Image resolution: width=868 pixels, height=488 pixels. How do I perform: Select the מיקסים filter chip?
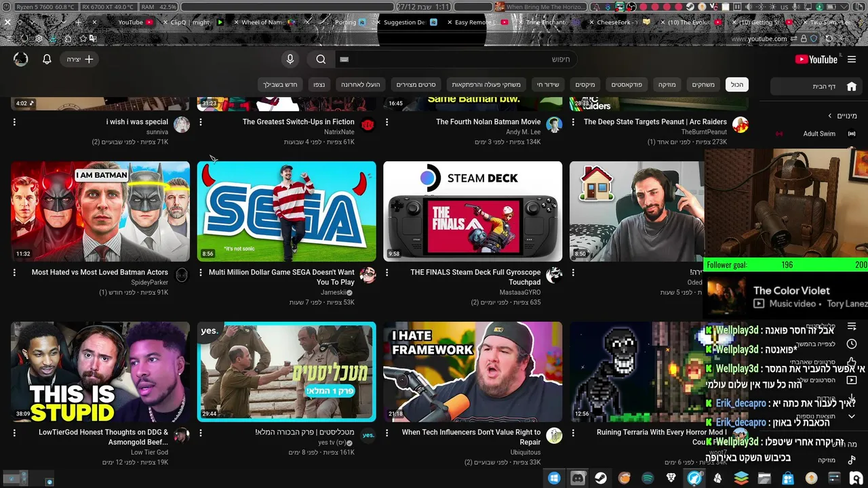coord(585,85)
